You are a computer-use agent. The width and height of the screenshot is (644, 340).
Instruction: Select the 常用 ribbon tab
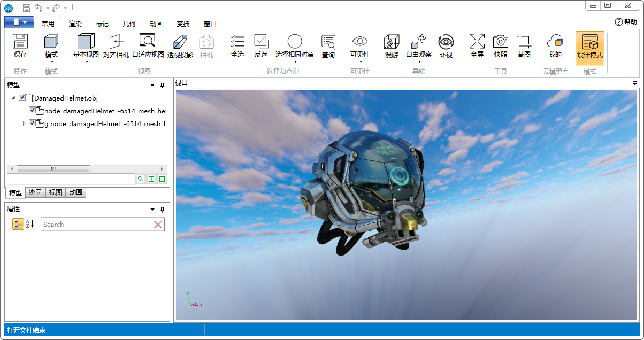pos(48,24)
